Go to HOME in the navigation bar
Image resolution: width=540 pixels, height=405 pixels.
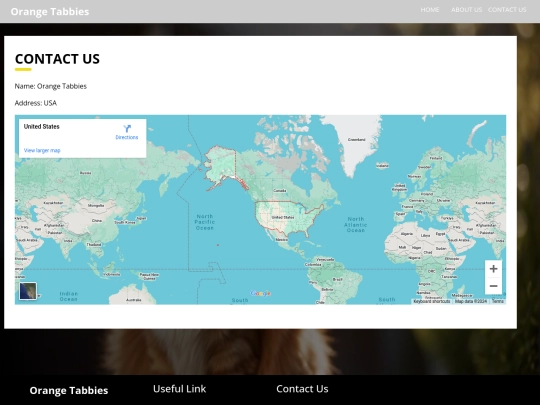(430, 10)
